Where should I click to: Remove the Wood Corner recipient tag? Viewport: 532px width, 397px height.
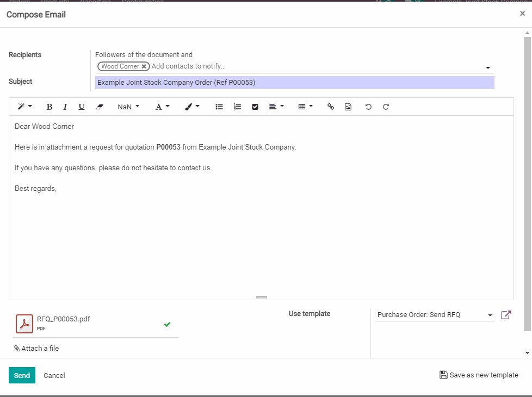(x=144, y=66)
